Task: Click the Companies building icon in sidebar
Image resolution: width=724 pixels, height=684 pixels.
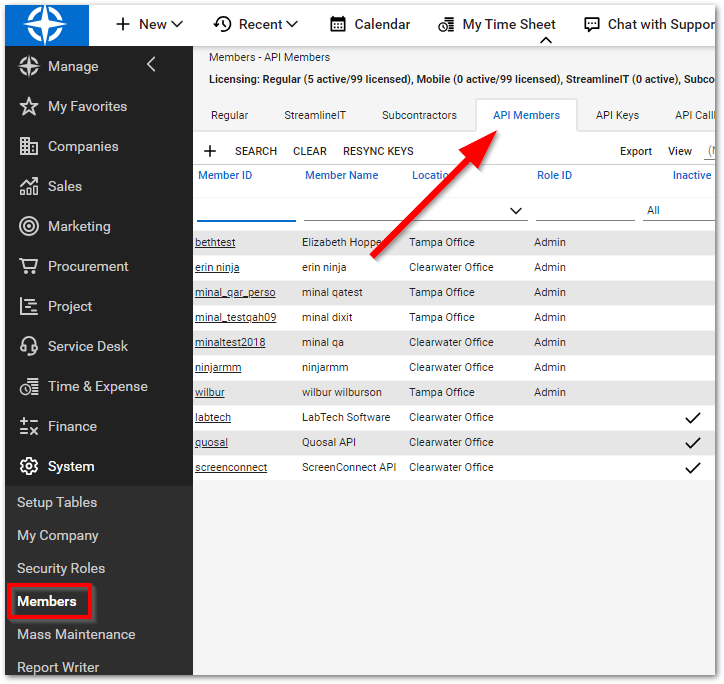Action: (29, 146)
